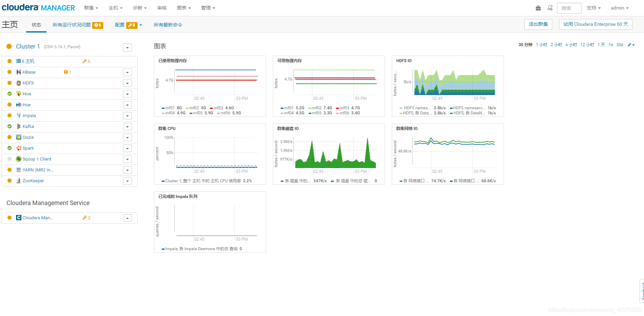
Task: Click the HBase service icon
Action: (x=19, y=72)
